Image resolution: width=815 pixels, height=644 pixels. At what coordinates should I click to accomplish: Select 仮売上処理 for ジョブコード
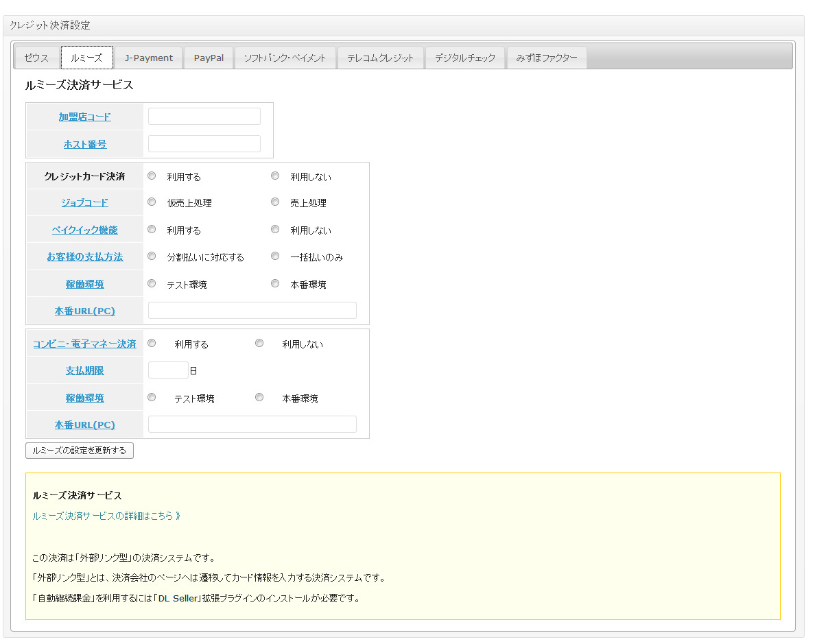click(x=152, y=202)
